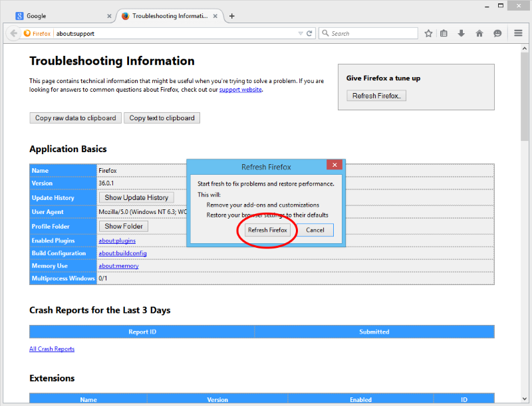Open a new tab with plus button

point(231,16)
